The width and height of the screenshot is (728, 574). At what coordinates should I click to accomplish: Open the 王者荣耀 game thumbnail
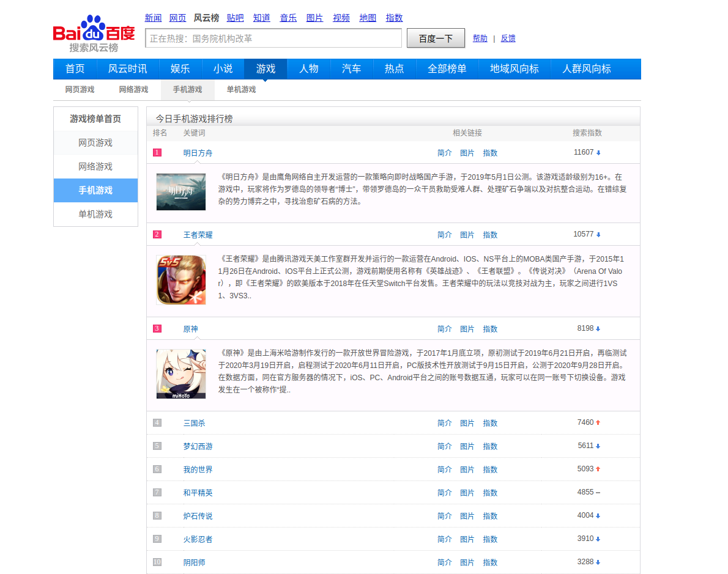pos(181,280)
